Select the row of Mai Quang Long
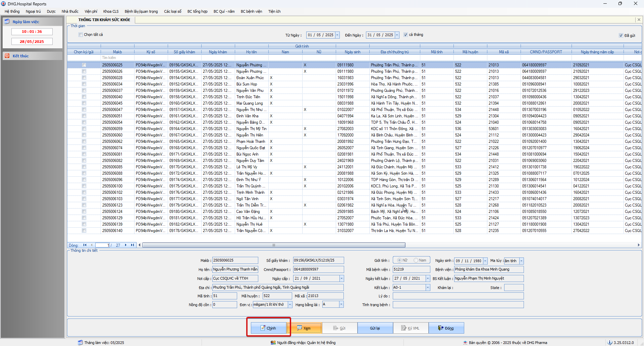This screenshot has width=644, height=346. pos(355,103)
